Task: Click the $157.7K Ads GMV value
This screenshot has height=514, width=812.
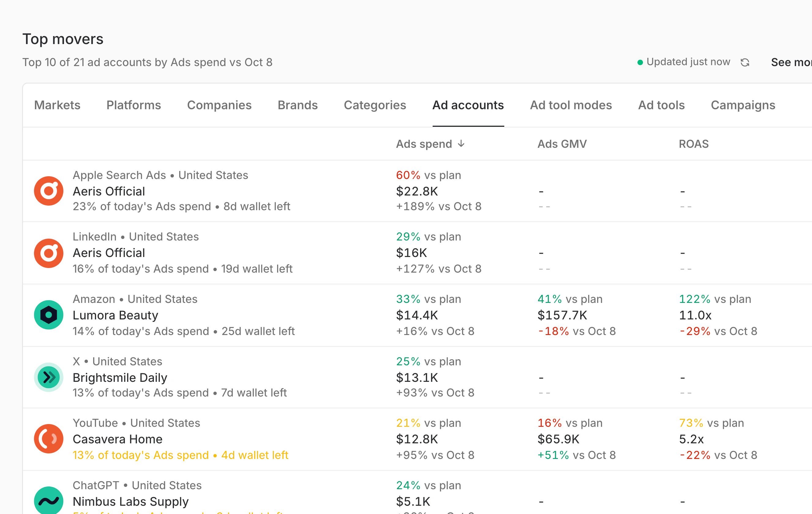Action: [562, 315]
